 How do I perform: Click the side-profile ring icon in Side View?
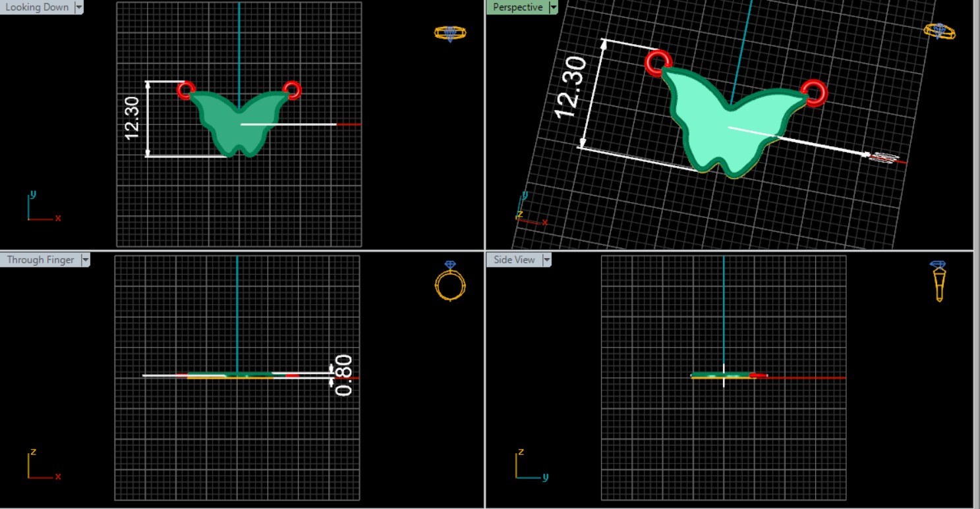point(939,281)
